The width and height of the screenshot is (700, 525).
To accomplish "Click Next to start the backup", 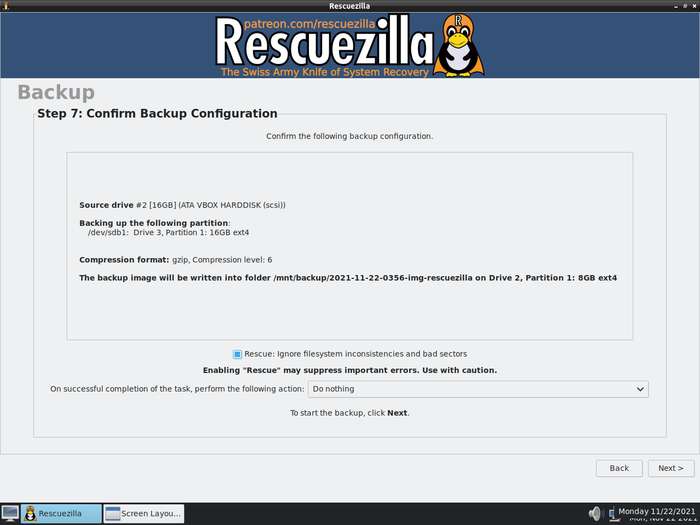I will [671, 468].
